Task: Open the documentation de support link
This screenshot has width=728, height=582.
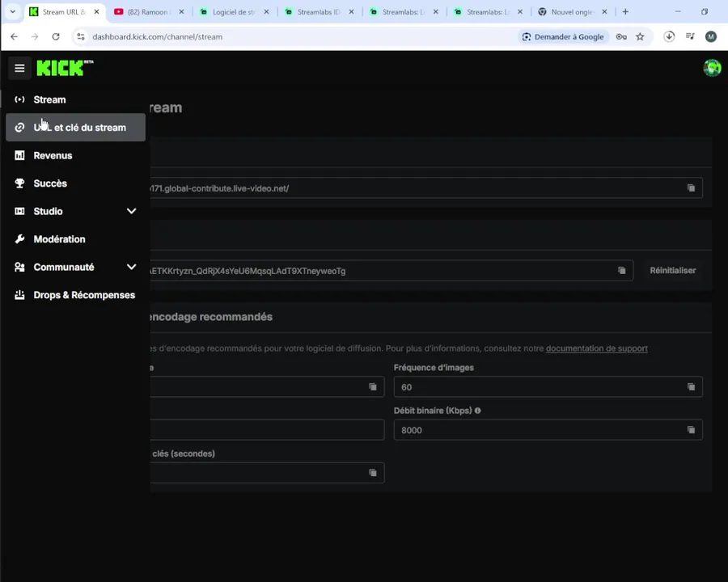Action: [x=597, y=348]
